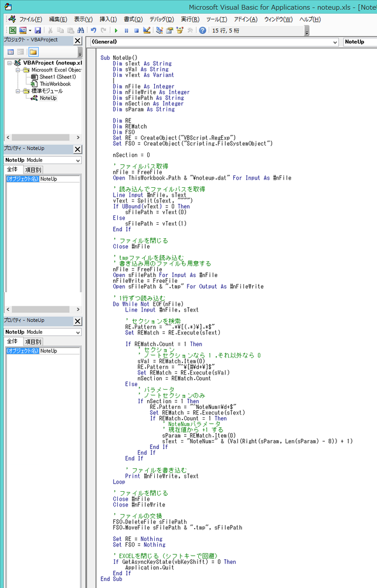The image size is (377, 588).
Task: Click the Project panel horizontal scrollbar right arrow
Action: (x=78, y=138)
